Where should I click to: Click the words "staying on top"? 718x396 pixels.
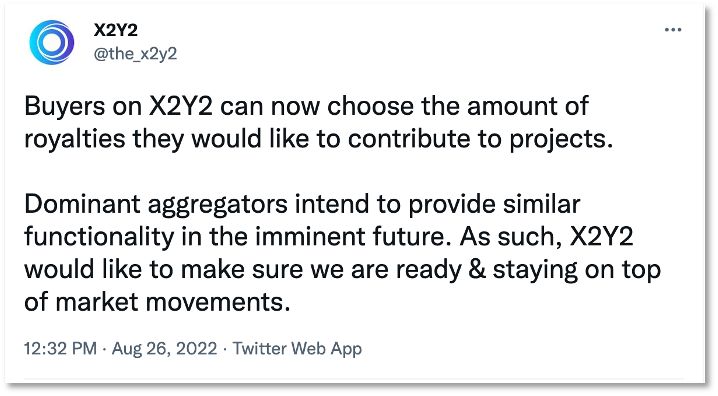[x=577, y=270]
